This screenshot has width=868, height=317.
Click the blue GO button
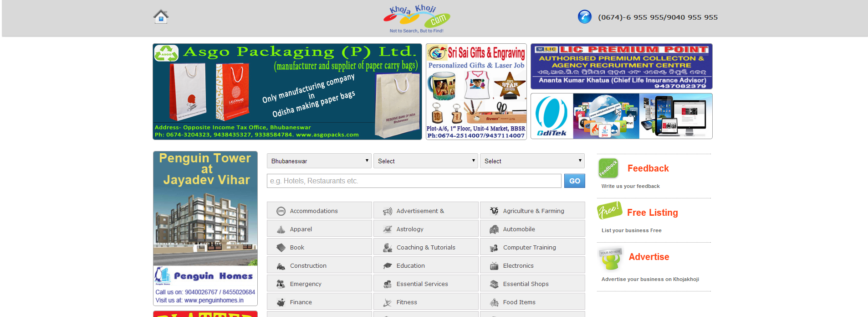click(575, 181)
